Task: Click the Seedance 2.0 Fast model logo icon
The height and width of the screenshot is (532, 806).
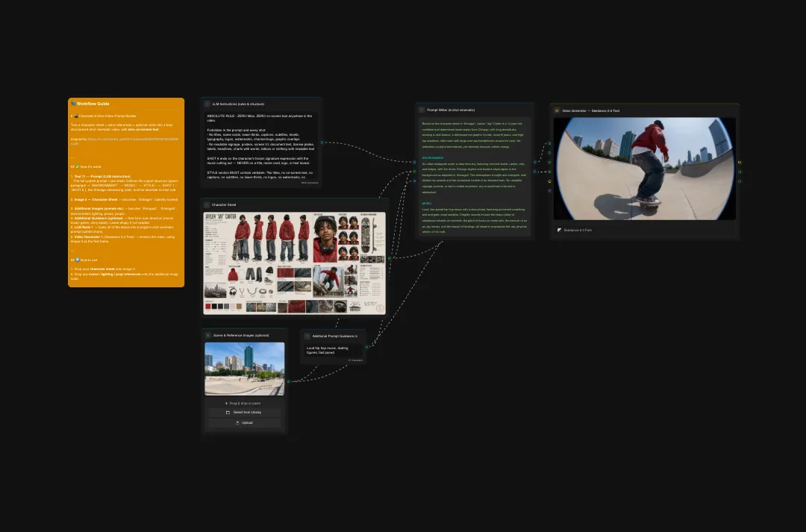Action: [559, 231]
